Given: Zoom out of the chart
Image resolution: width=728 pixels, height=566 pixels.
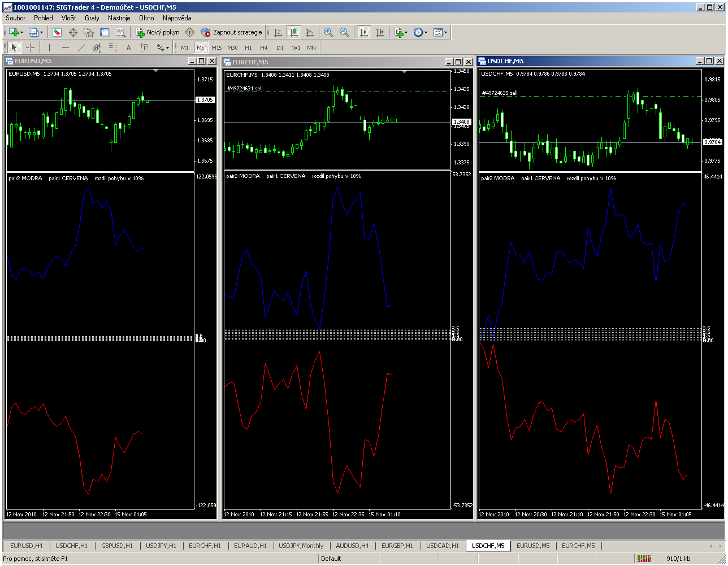Looking at the screenshot, I should pyautogui.click(x=344, y=32).
